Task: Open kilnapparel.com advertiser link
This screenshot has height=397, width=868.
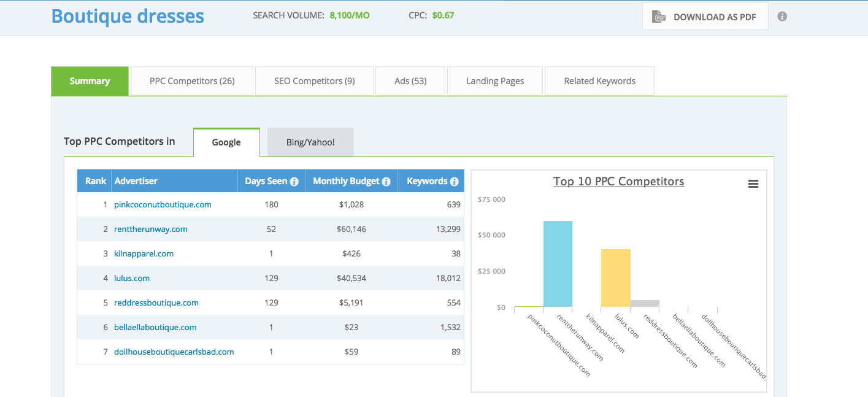Action: [x=144, y=253]
